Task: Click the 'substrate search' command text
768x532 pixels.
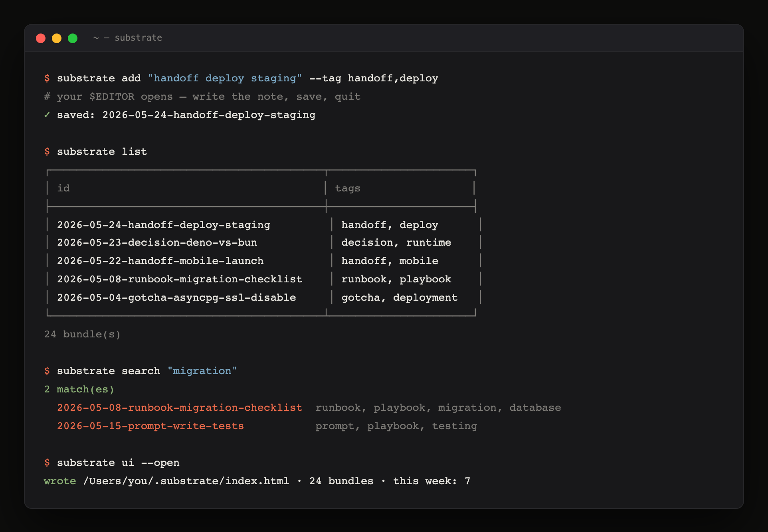Action: coord(108,371)
